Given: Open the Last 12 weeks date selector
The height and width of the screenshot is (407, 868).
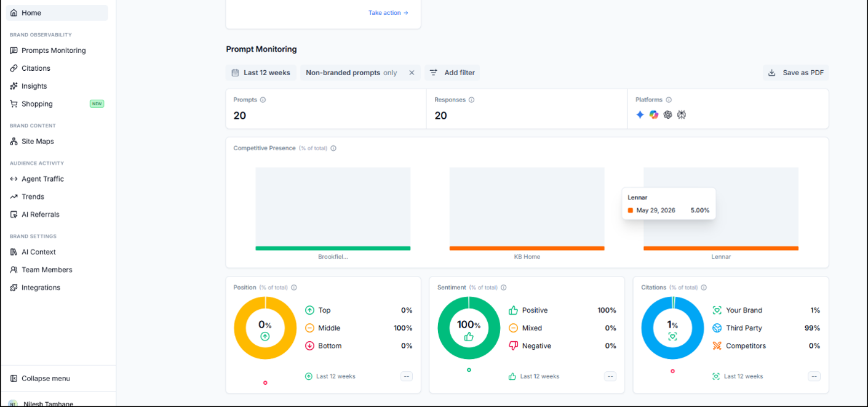Looking at the screenshot, I should [261, 73].
